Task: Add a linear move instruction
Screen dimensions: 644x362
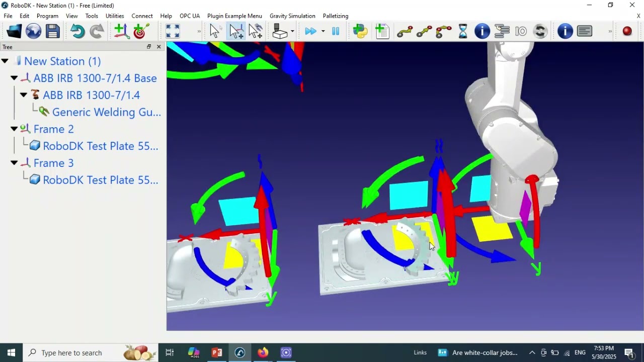Action: coord(424,32)
